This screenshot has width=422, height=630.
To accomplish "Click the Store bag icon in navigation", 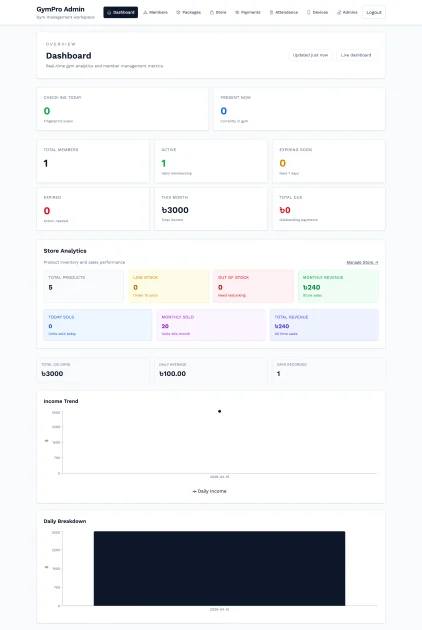I will coord(212,12).
